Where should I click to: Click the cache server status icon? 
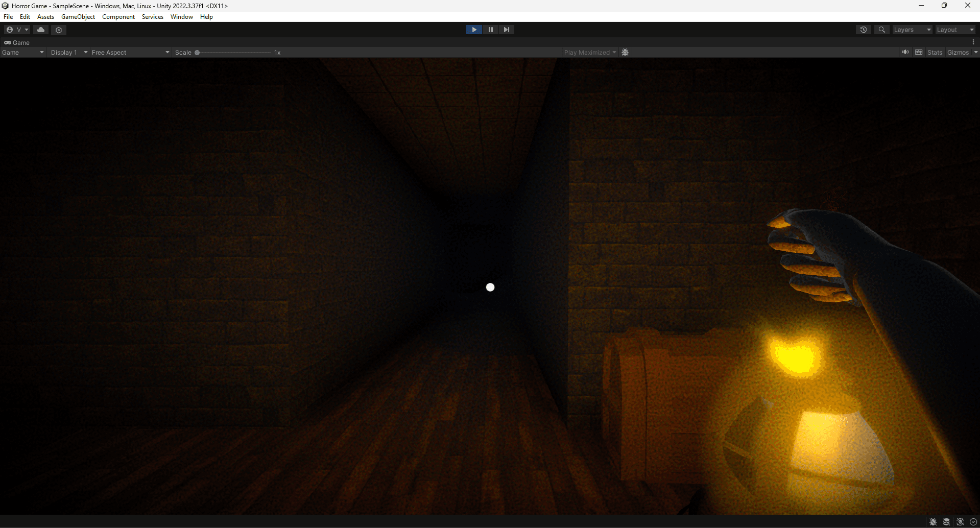click(946, 521)
